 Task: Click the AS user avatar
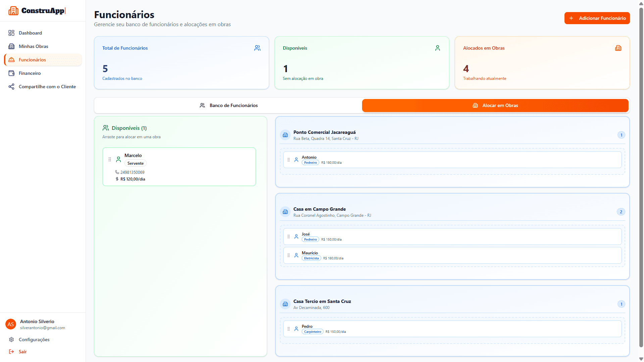[10, 324]
